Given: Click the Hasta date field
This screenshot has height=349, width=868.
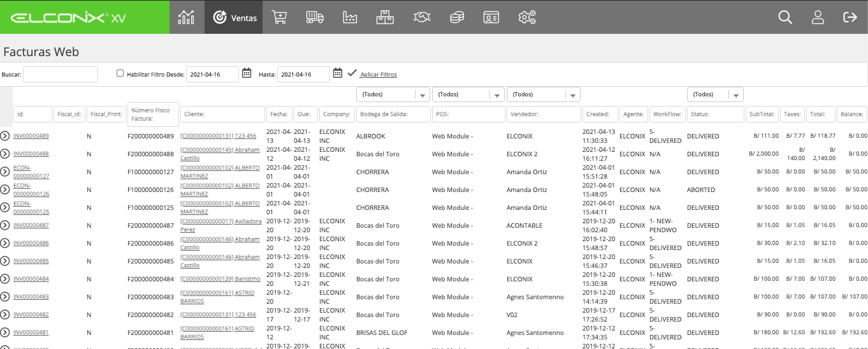Looking at the screenshot, I should (303, 74).
